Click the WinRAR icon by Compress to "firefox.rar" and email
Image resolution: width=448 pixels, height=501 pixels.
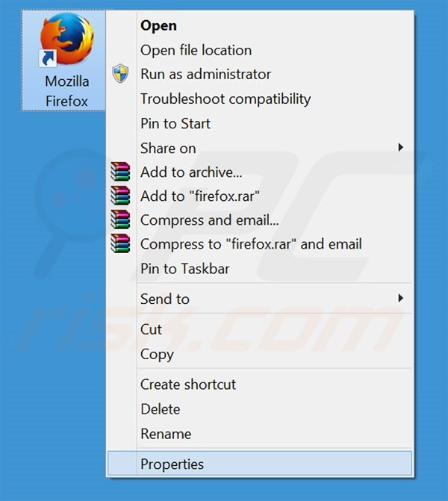click(x=120, y=244)
